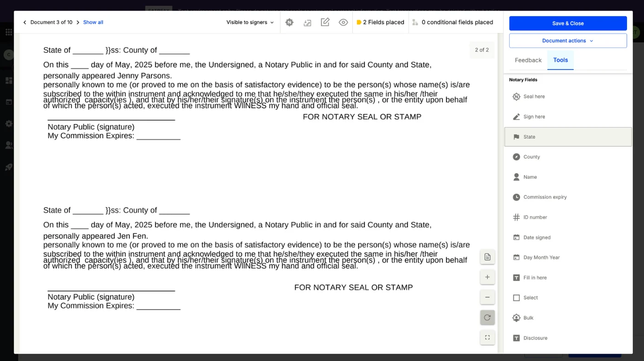Toggle the eye preview icon
This screenshot has width=644, height=361.
pyautogui.click(x=343, y=22)
